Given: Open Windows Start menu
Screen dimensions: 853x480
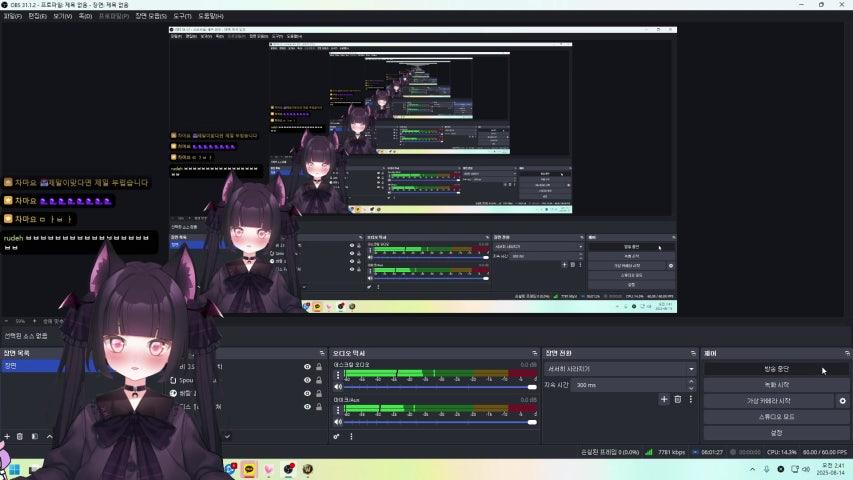Looking at the screenshot, I should point(15,470).
